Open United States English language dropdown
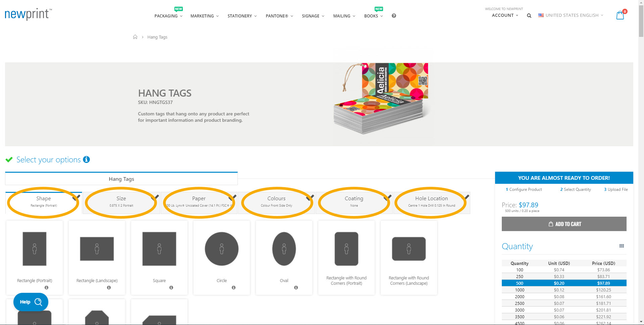 [x=571, y=15]
